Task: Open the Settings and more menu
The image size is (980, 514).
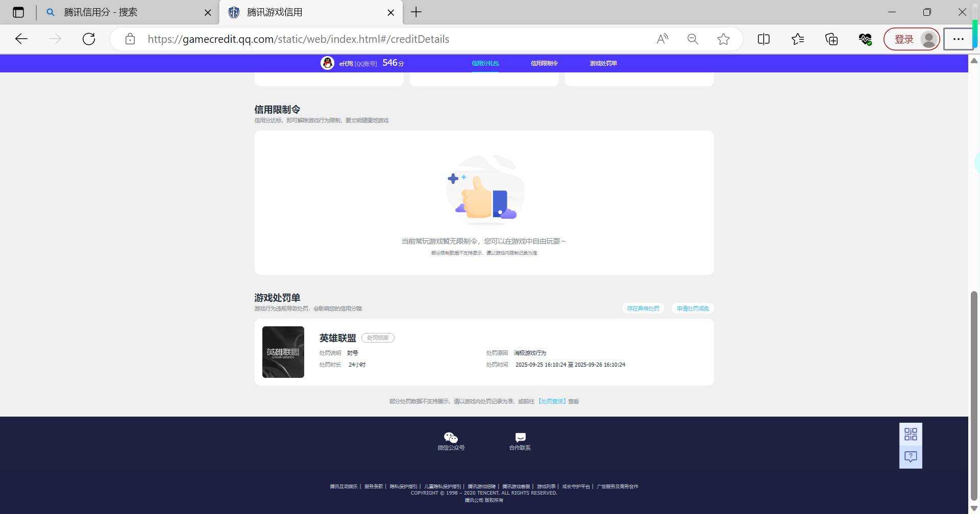Action: [958, 39]
